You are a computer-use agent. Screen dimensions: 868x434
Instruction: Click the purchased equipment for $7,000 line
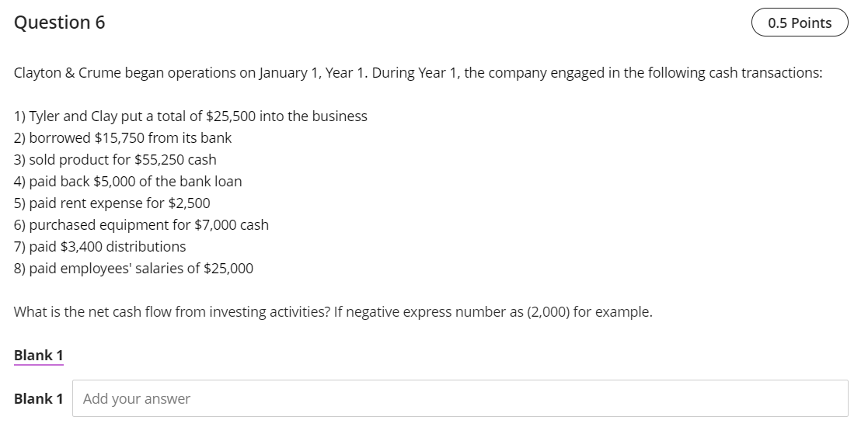tap(141, 225)
